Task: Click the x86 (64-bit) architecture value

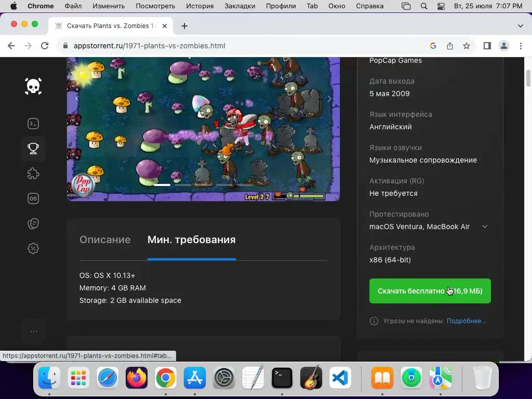Action: tap(390, 260)
